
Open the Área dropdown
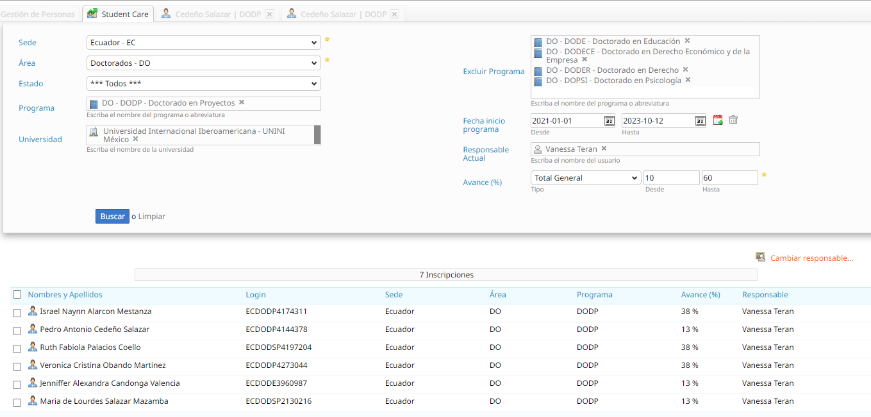tap(203, 63)
